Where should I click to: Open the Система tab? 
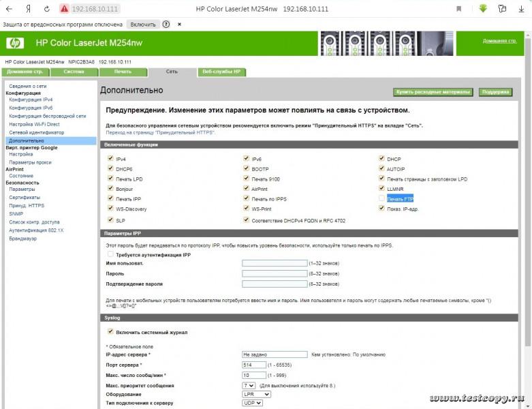pyautogui.click(x=74, y=72)
